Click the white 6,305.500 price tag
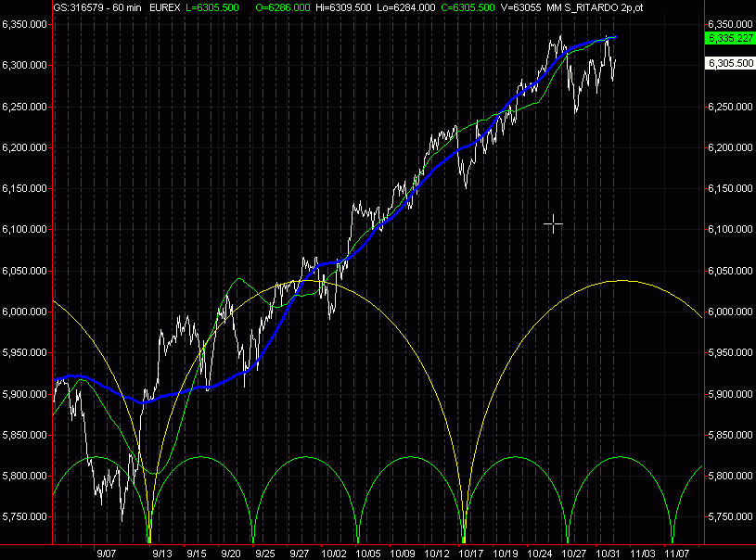 728,63
